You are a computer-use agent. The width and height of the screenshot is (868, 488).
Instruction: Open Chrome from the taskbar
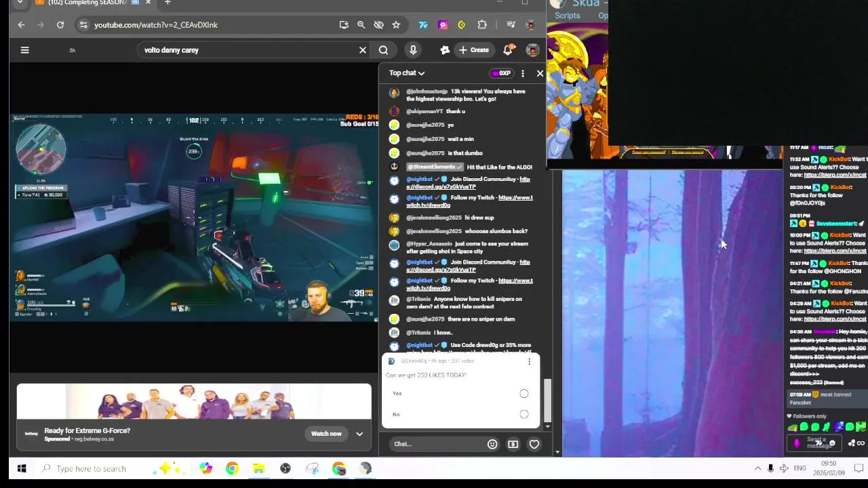click(x=232, y=468)
